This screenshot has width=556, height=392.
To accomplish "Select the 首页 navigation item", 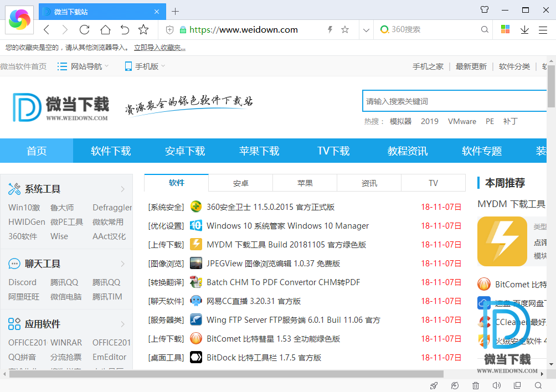I will [37, 151].
